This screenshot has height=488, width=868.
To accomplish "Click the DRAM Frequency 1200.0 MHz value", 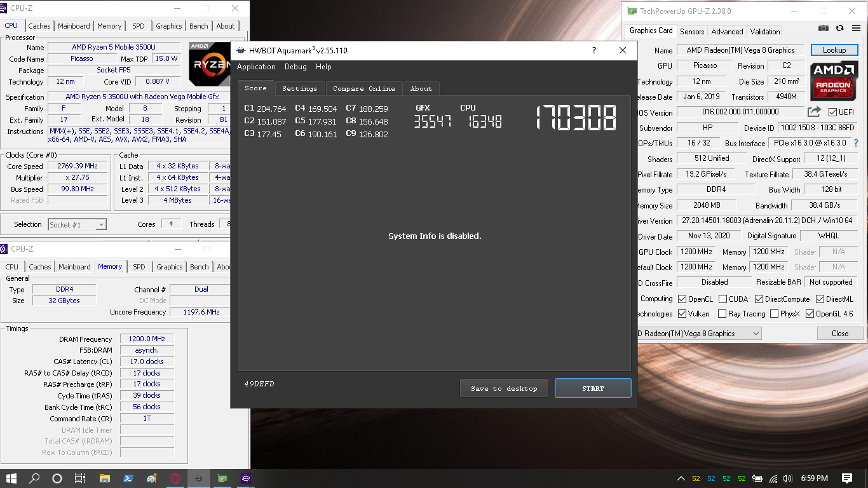I will pyautogui.click(x=147, y=339).
